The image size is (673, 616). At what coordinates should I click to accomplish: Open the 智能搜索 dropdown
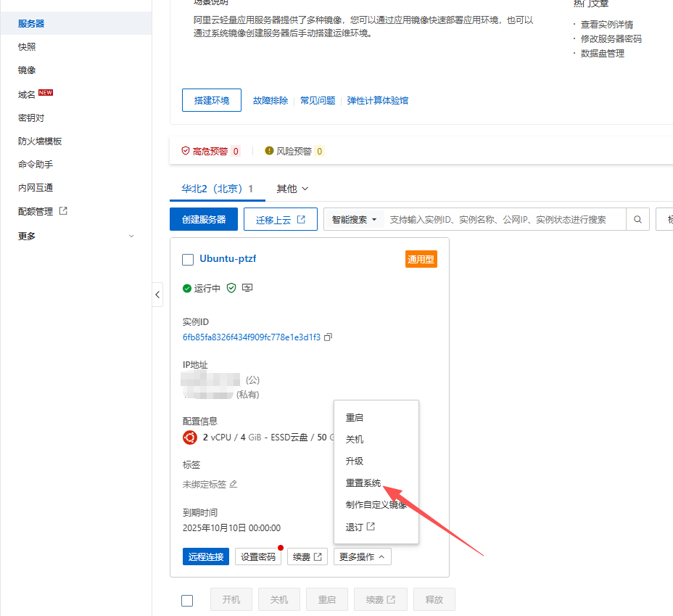pyautogui.click(x=354, y=219)
